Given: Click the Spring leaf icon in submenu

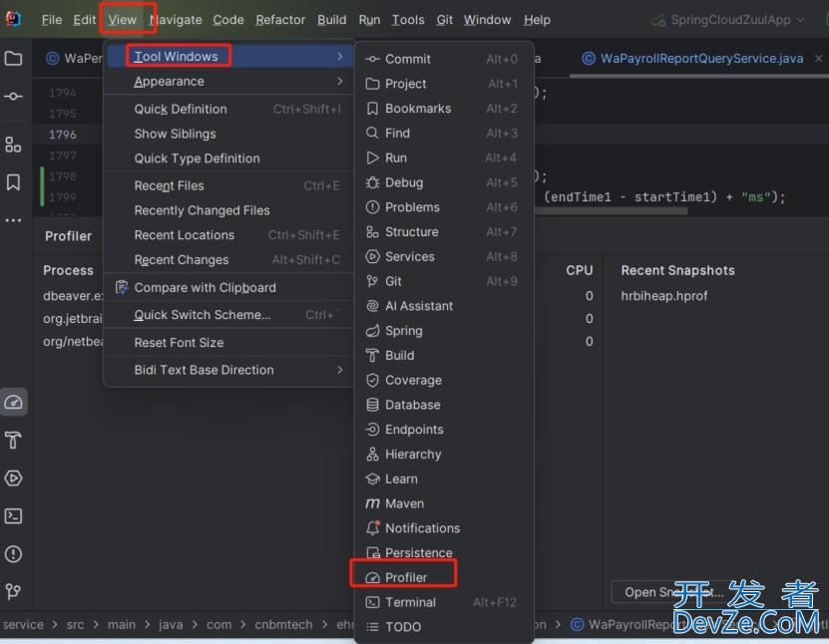Looking at the screenshot, I should point(372,331).
